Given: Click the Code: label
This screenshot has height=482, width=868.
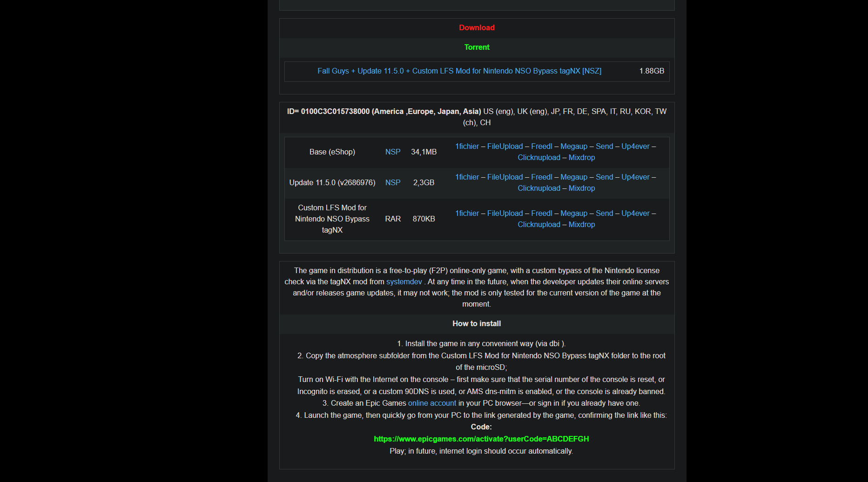Looking at the screenshot, I should pos(481,427).
